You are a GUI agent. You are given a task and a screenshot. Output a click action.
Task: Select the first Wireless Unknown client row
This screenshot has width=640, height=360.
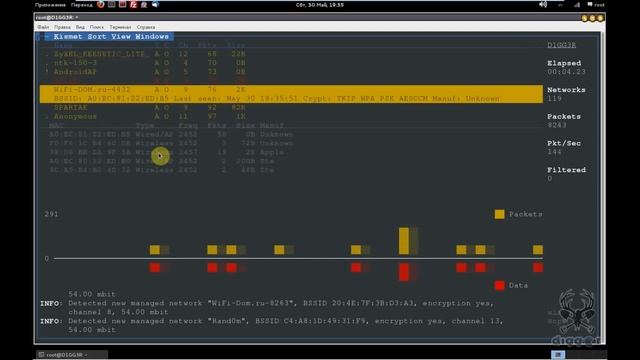(x=171, y=143)
